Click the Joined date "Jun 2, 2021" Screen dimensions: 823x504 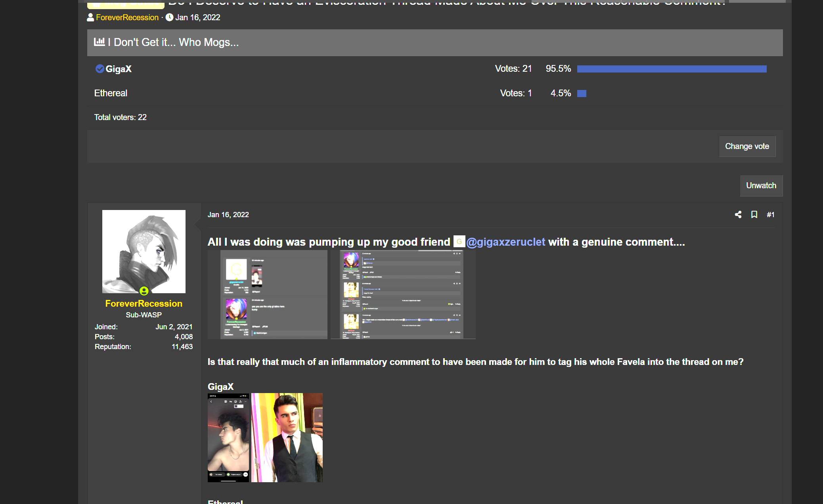tap(174, 327)
